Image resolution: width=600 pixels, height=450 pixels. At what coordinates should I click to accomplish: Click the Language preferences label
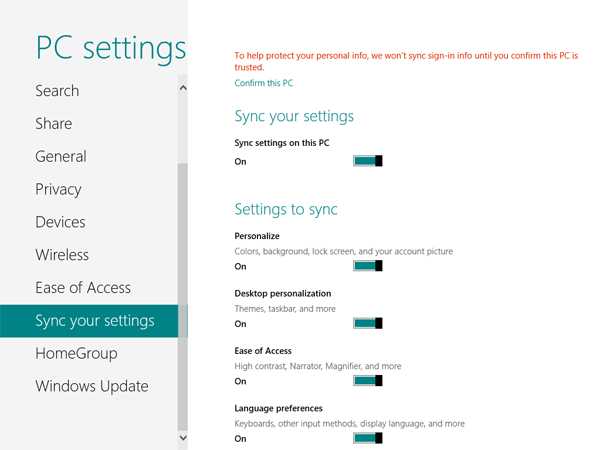278,408
